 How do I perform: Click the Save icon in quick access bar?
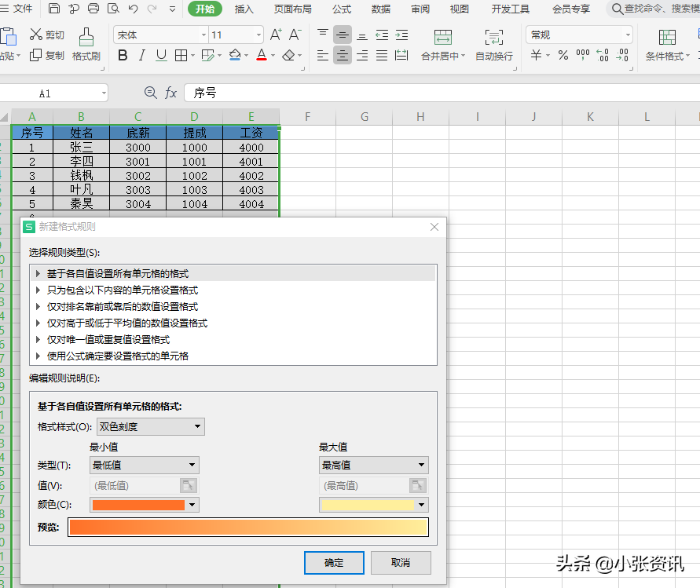pyautogui.click(x=54, y=9)
